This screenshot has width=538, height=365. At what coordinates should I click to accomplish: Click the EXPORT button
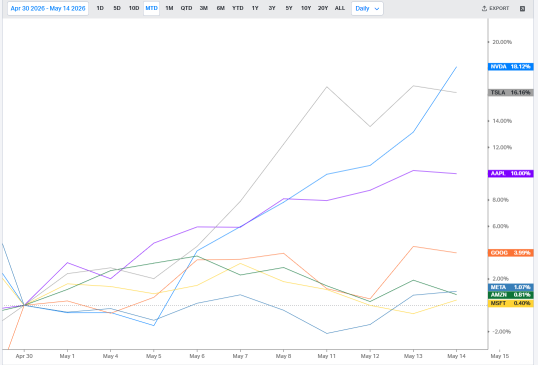point(495,8)
